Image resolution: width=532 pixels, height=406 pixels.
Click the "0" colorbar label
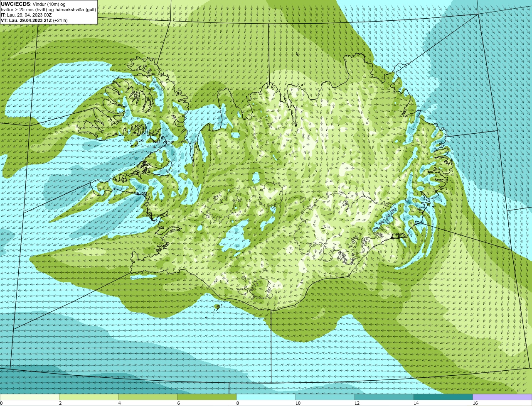pyautogui.click(x=1, y=403)
